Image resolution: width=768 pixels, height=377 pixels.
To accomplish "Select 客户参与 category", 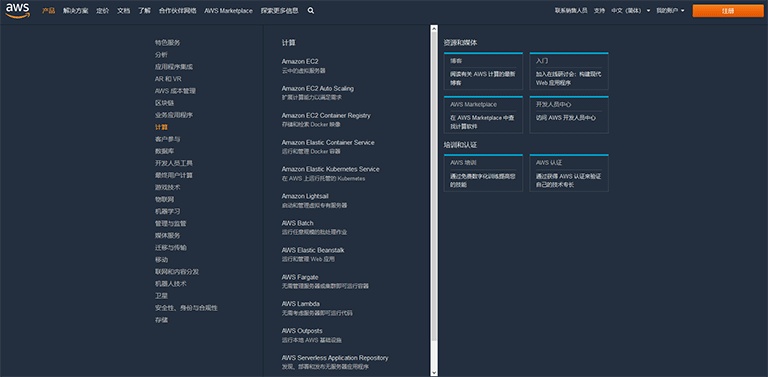I will 168,139.
